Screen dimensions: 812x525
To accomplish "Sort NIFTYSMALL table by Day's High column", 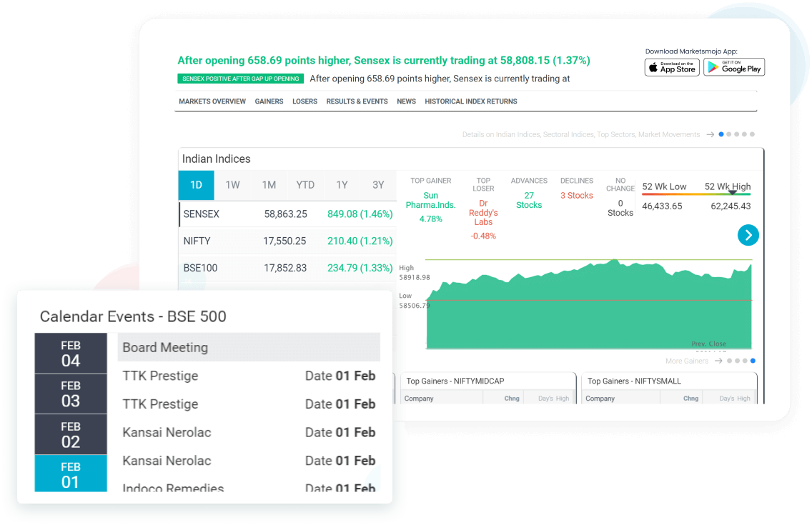I will coord(734,399).
